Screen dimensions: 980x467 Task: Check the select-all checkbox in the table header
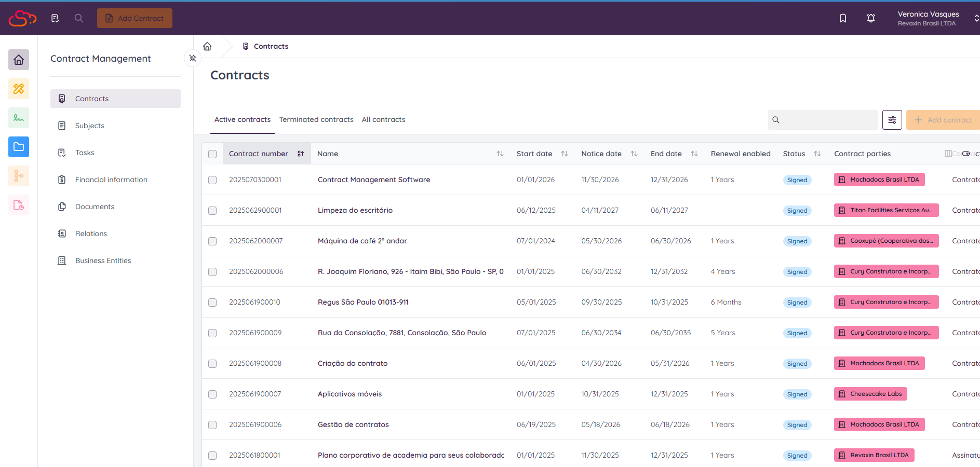(x=212, y=154)
